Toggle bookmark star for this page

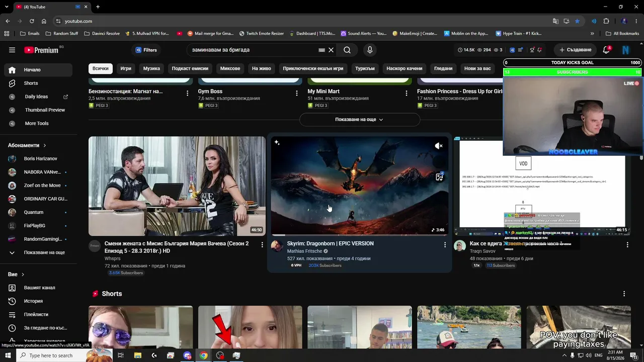tap(577, 21)
